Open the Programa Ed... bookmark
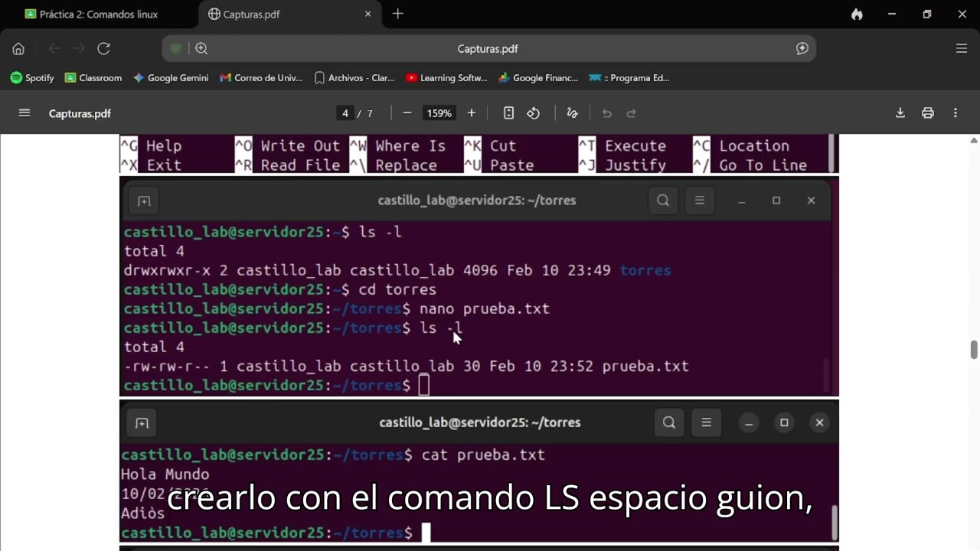This screenshot has width=980, height=551. [629, 77]
